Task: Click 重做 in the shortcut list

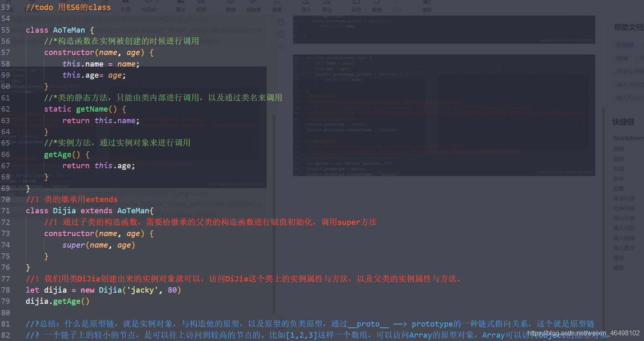Action: tap(619, 159)
